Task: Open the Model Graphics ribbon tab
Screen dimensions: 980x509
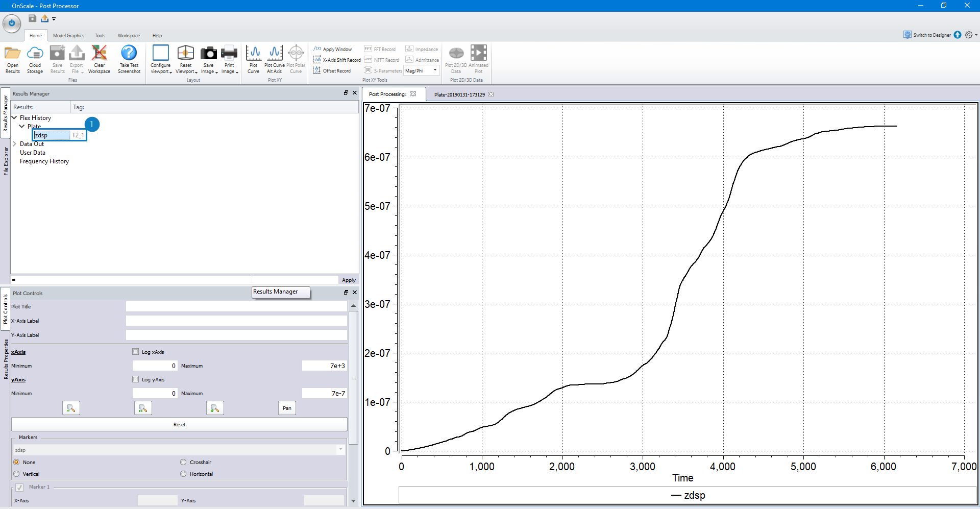Action: point(68,36)
